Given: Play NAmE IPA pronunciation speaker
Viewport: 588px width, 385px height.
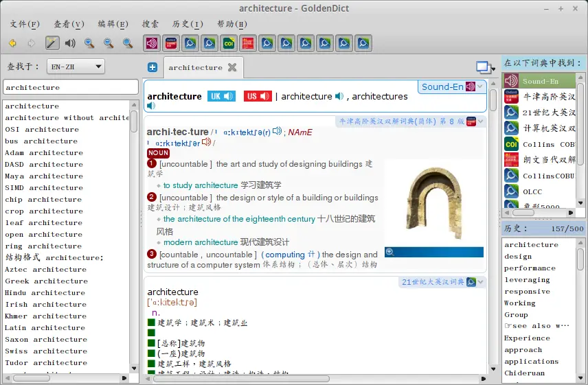Looking at the screenshot, I should (x=206, y=142).
